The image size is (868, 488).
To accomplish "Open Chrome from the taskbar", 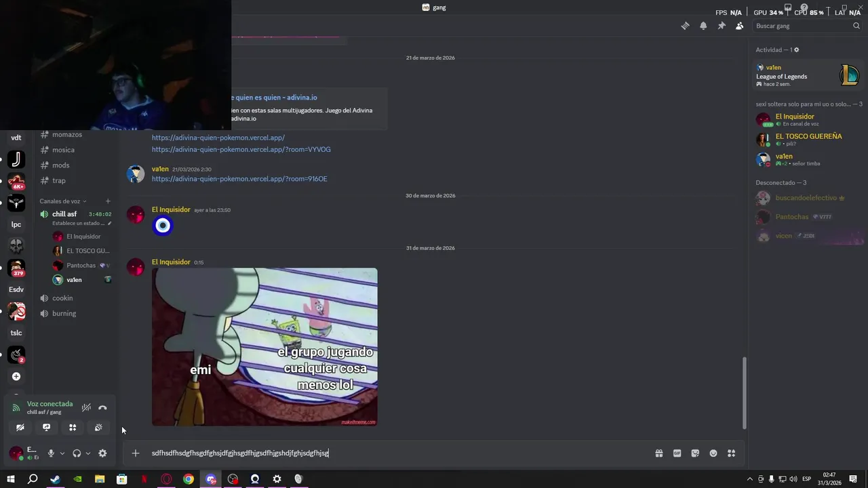I will click(189, 479).
